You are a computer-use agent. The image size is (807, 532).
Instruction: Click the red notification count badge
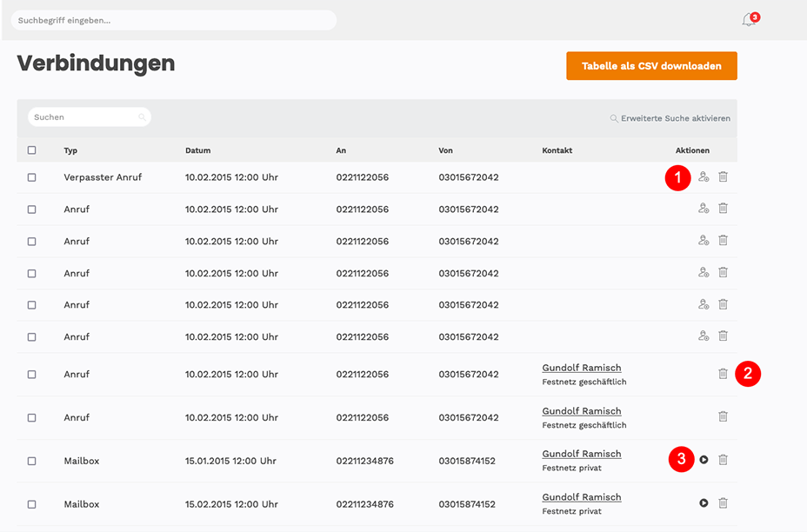[755, 17]
